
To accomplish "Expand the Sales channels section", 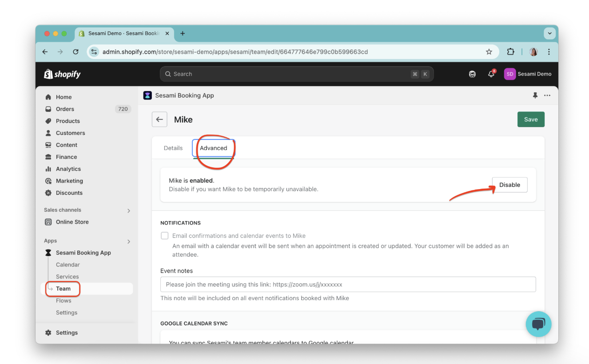I will coord(129,210).
